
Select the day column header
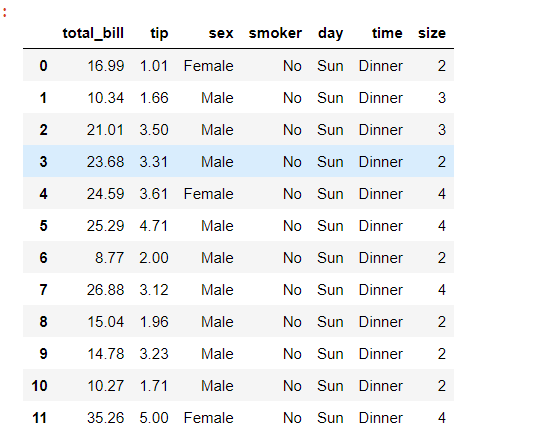click(330, 33)
